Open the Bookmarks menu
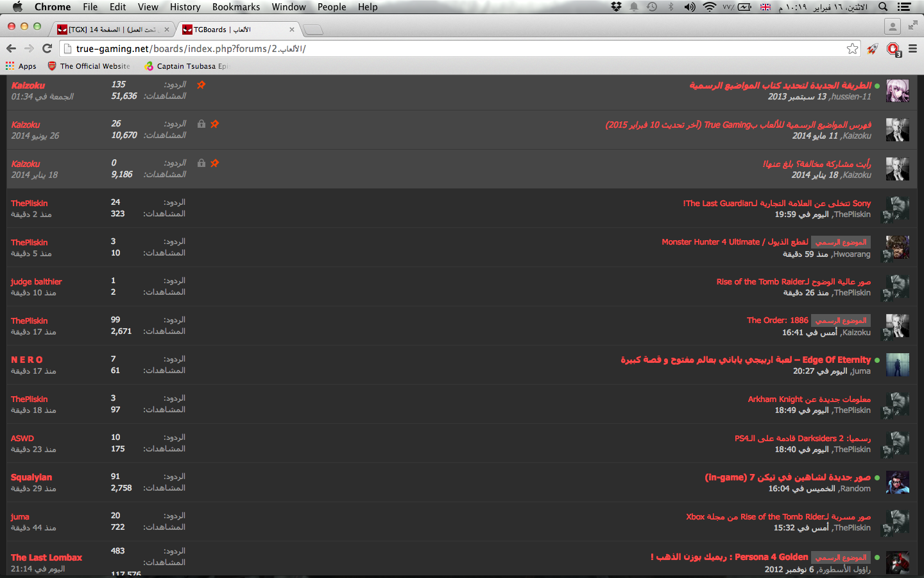Viewport: 924px width, 578px height. [x=236, y=7]
